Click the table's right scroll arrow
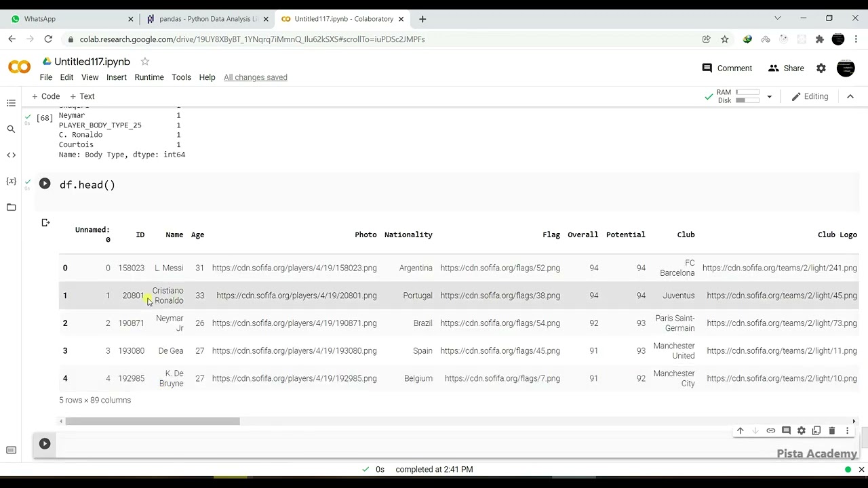Image resolution: width=868 pixels, height=488 pixels. coord(854,422)
